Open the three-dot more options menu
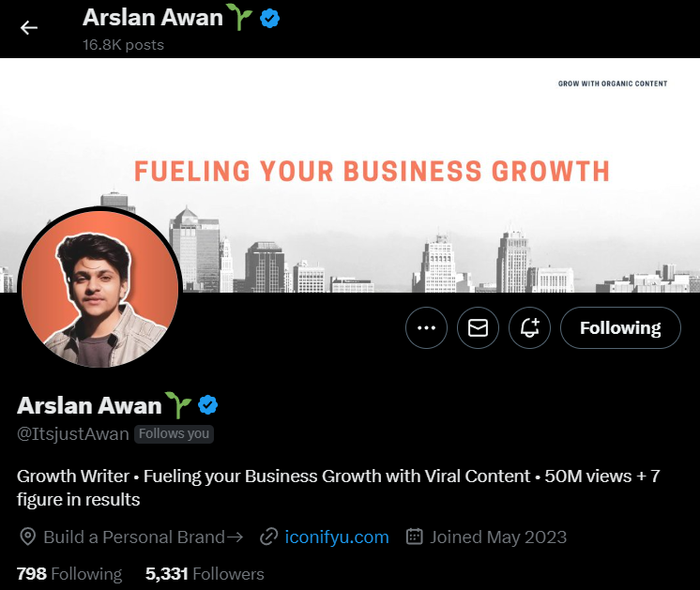 (426, 327)
